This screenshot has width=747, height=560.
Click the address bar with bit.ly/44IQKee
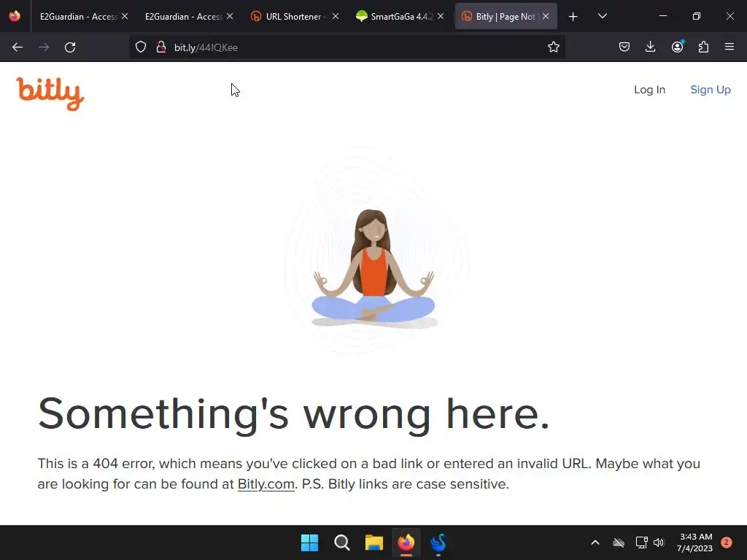pyautogui.click(x=347, y=47)
